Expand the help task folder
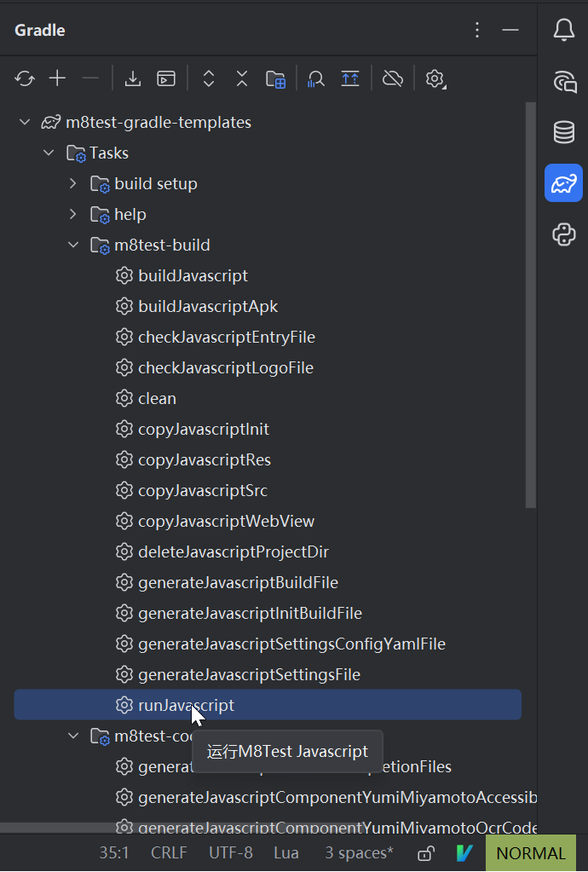 [72, 214]
